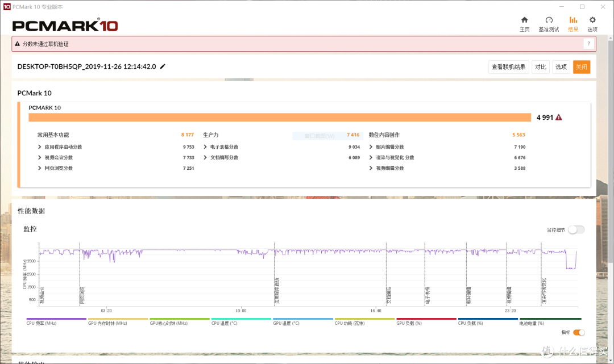Select the GPU核心时钟 (MHz) legend swatch
Image resolution: width=614 pixels, height=364 pixels.
[x=180, y=319]
